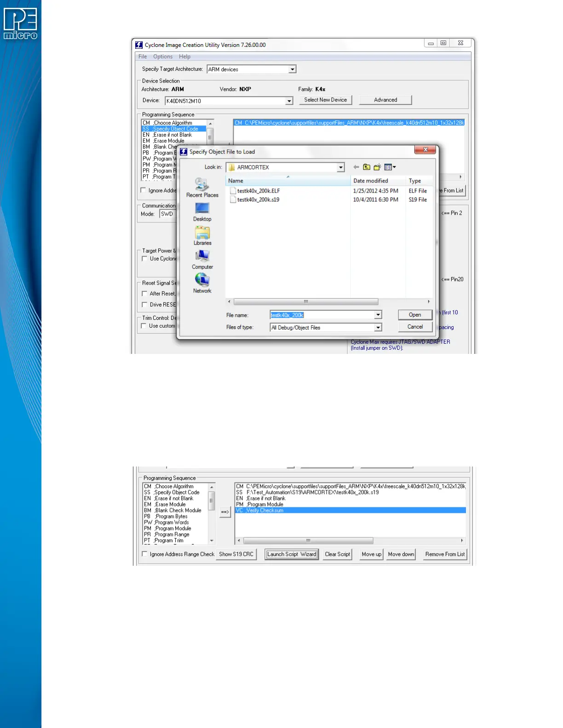563x728 pixels.
Task: Click the ==> add-to-sequence arrow button
Action: pyautogui.click(x=225, y=512)
